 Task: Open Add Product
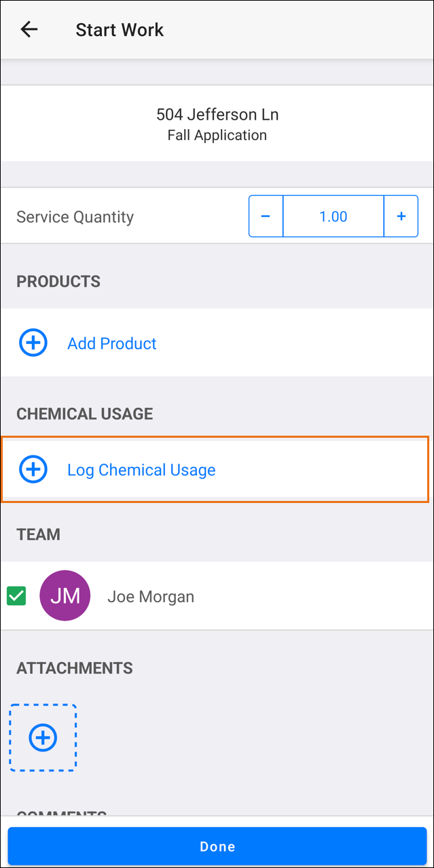tap(111, 343)
